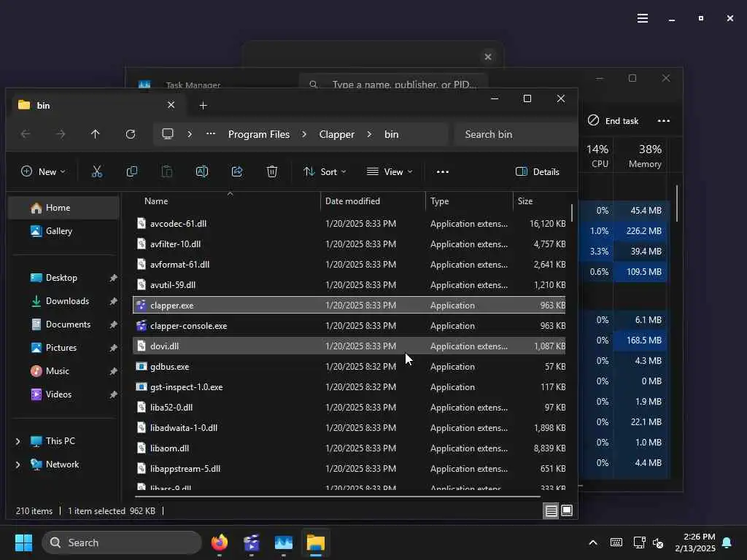Click the file list vertical scrollbar
Screen dimensions: 747x560
[x=572, y=213]
